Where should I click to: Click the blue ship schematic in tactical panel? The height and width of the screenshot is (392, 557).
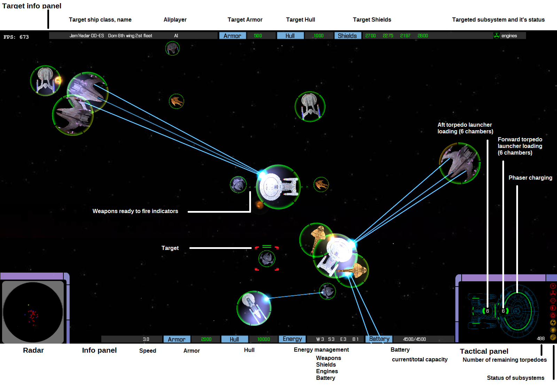(x=502, y=312)
